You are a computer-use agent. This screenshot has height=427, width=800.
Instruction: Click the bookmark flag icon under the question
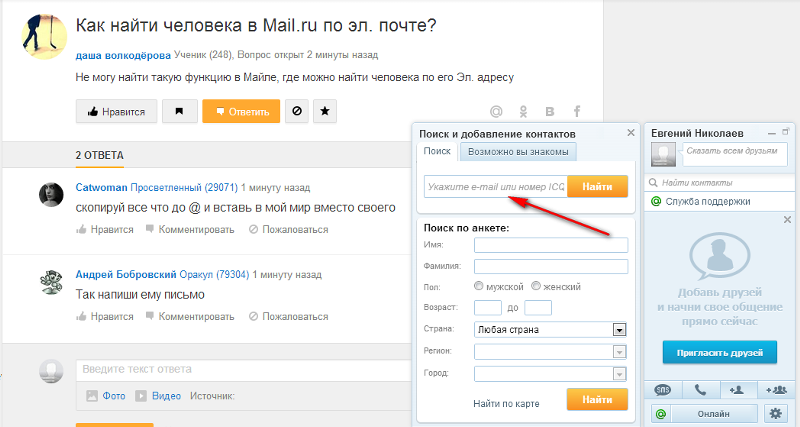click(x=180, y=111)
